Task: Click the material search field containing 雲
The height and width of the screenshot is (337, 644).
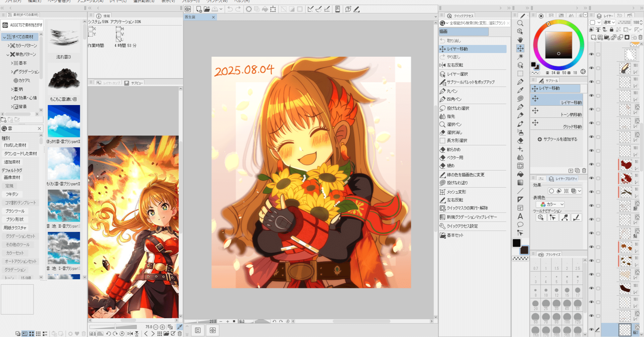Action: [22, 129]
